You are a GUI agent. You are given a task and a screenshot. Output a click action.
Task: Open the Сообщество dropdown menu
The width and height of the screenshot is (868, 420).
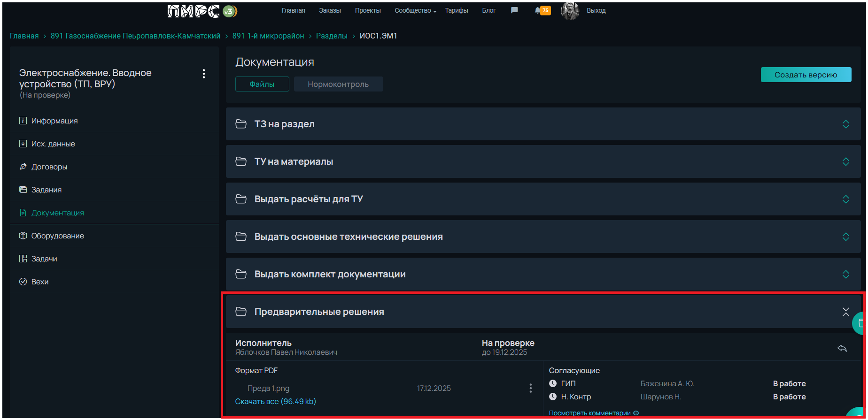[x=415, y=10]
